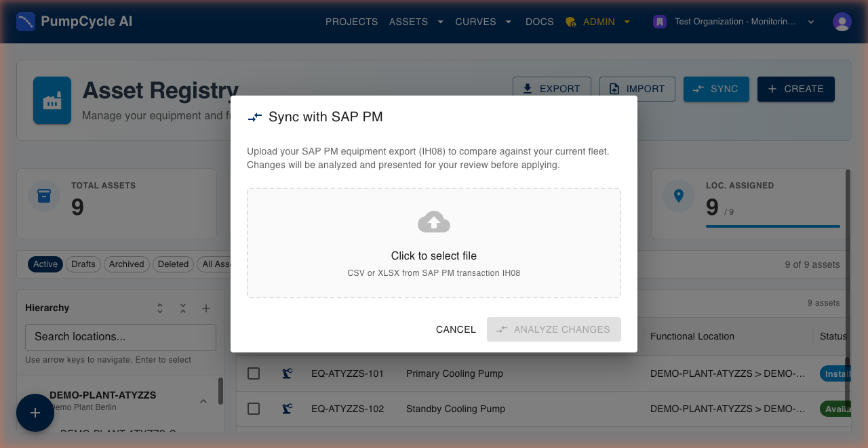Open the ASSETS navigation dropdown

tap(416, 21)
